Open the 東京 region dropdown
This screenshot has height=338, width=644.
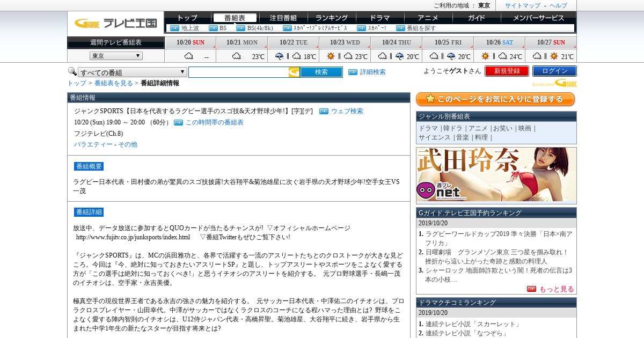(116, 56)
